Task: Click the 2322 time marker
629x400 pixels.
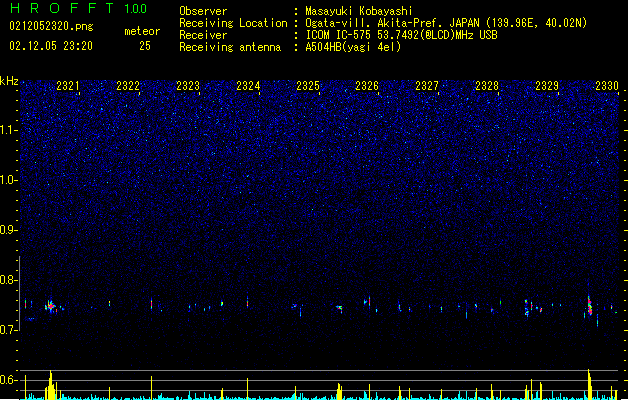Action: tap(128, 86)
